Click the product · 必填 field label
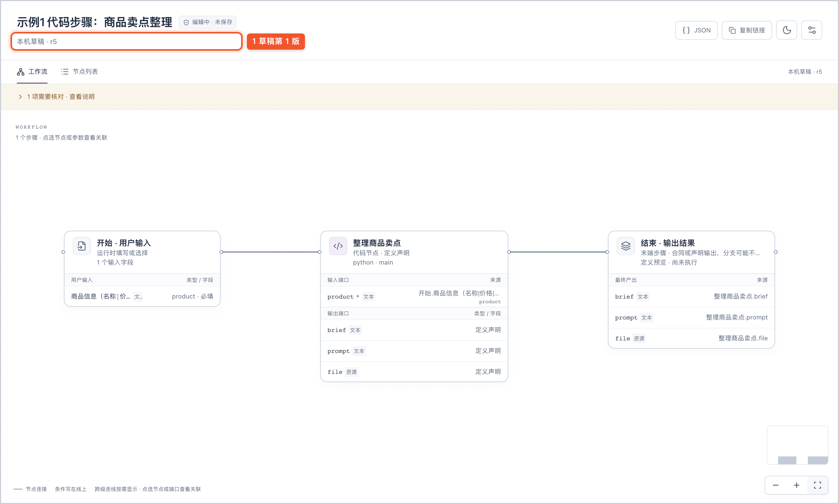Viewport: 839px width, 504px height. pos(192,296)
